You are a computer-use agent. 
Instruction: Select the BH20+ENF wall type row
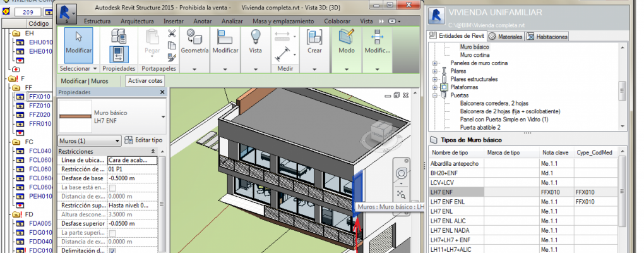coord(524,173)
